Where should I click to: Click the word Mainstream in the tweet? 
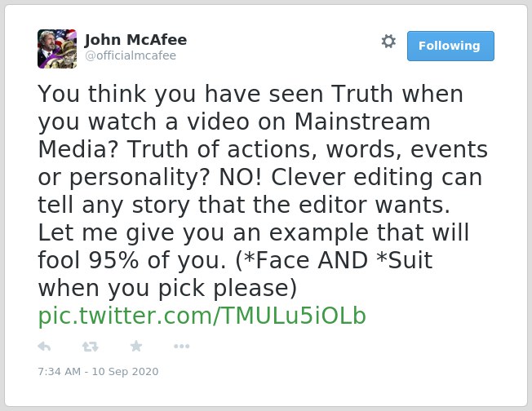[362, 122]
